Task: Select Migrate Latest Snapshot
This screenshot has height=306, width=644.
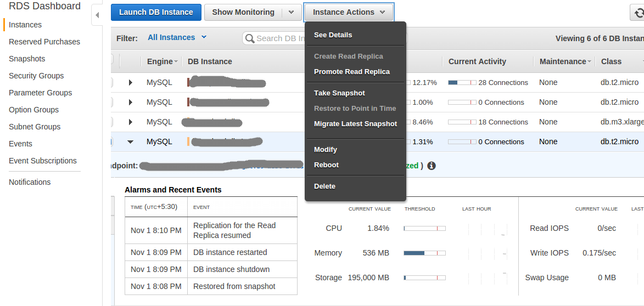Action: tap(356, 124)
